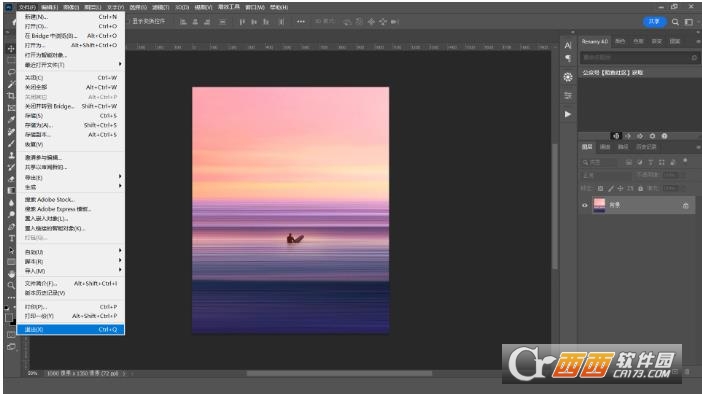Open the Actions panel play icon
Screen dimensions: 702x394
[568, 114]
